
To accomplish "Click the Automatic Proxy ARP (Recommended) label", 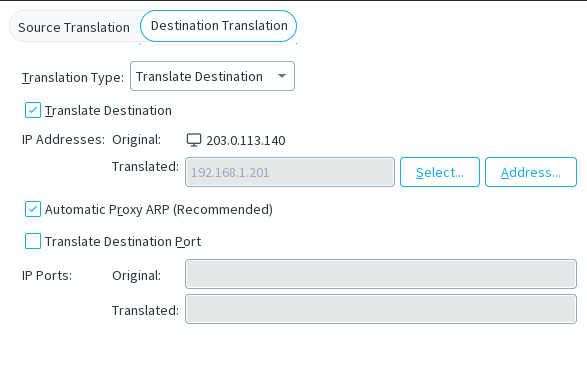I will click(x=159, y=210).
